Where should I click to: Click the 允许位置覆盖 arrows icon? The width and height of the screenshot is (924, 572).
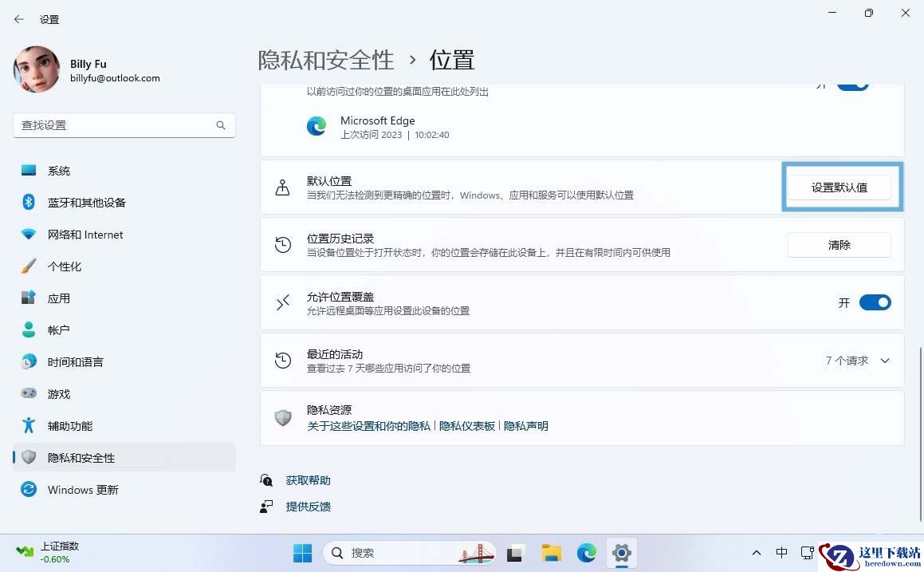click(283, 302)
